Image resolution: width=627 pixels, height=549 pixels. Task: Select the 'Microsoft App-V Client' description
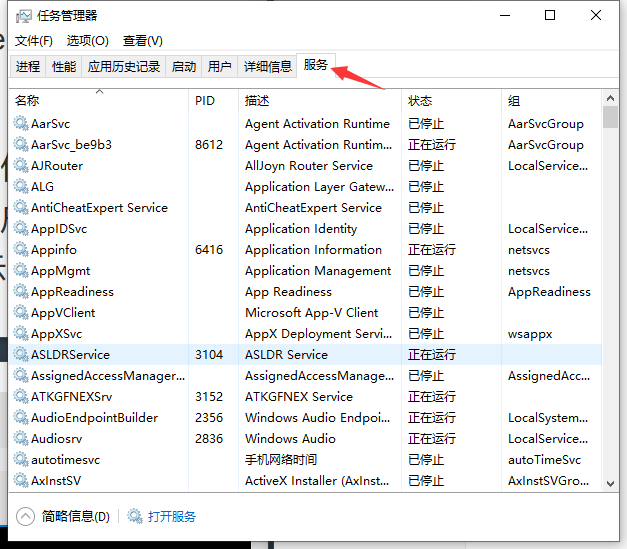tap(312, 312)
